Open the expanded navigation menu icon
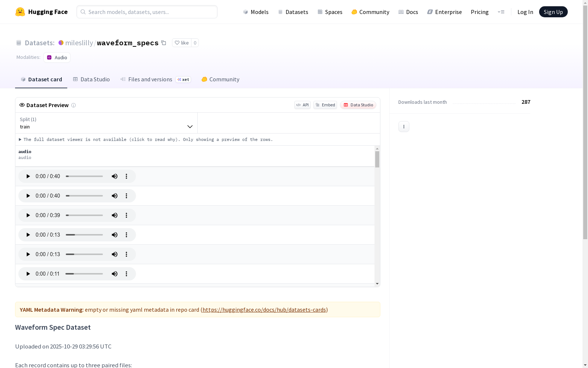 (501, 12)
